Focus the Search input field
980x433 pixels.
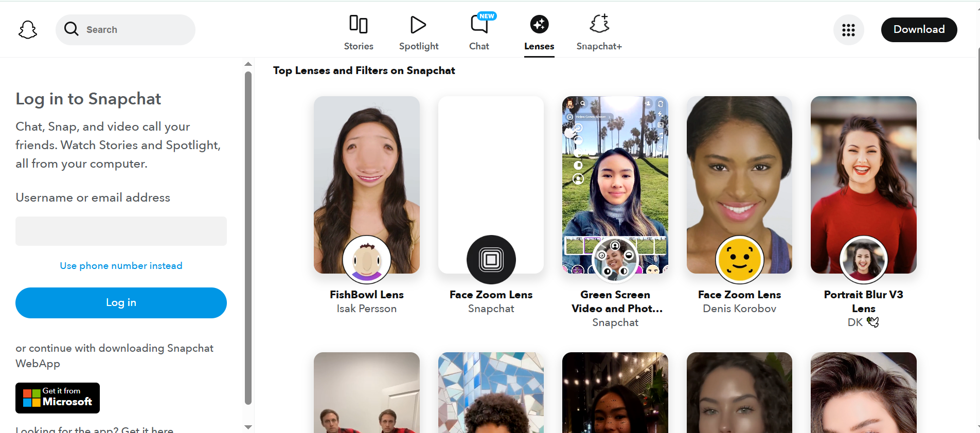126,30
